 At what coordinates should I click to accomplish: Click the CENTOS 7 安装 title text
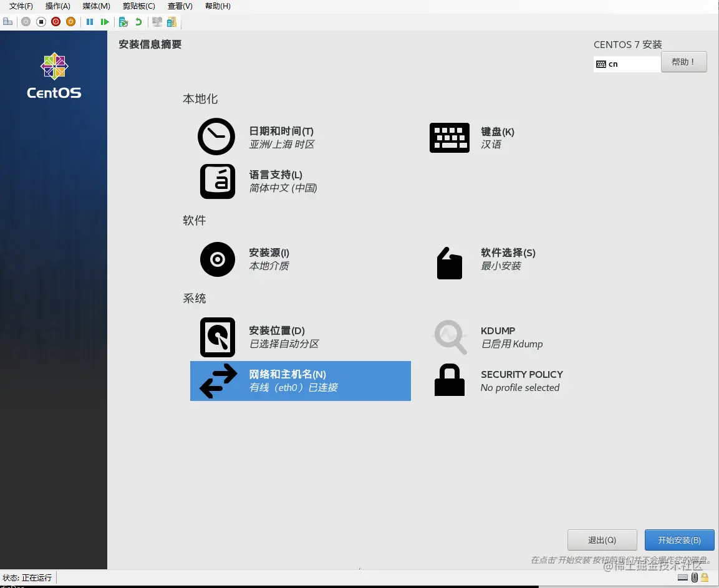click(628, 44)
